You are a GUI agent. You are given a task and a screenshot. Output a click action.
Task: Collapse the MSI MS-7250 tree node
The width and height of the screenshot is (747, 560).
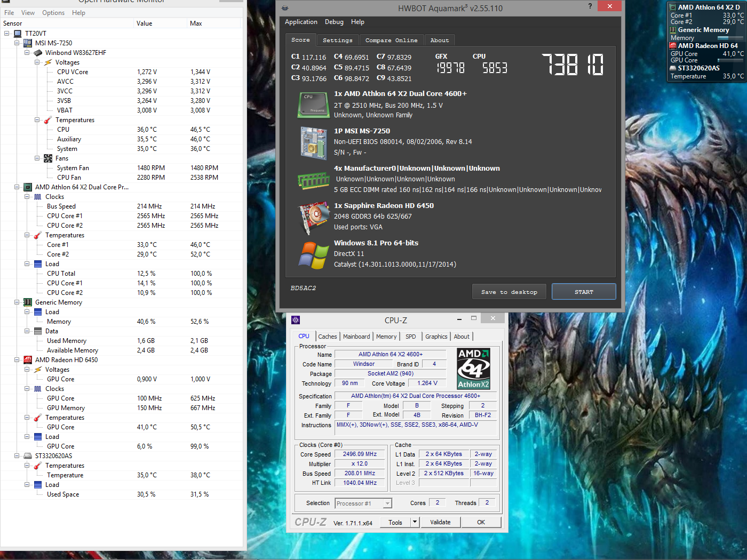[x=17, y=43]
